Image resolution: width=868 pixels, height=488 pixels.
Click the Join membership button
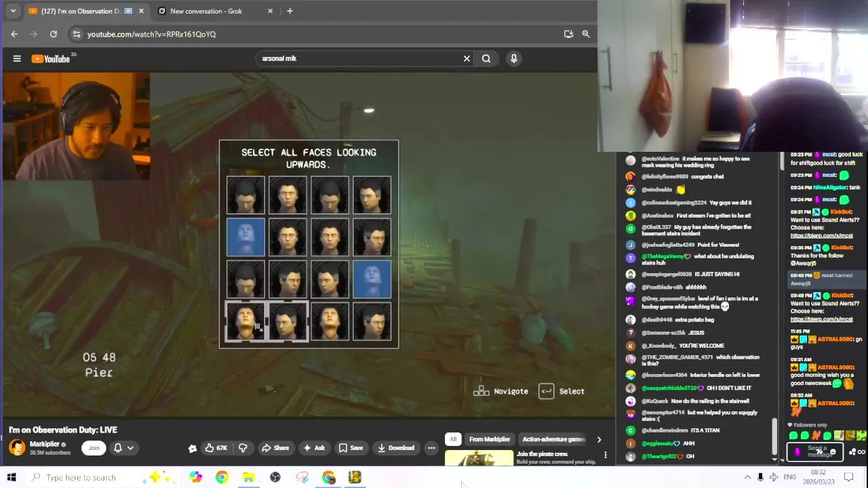point(94,448)
